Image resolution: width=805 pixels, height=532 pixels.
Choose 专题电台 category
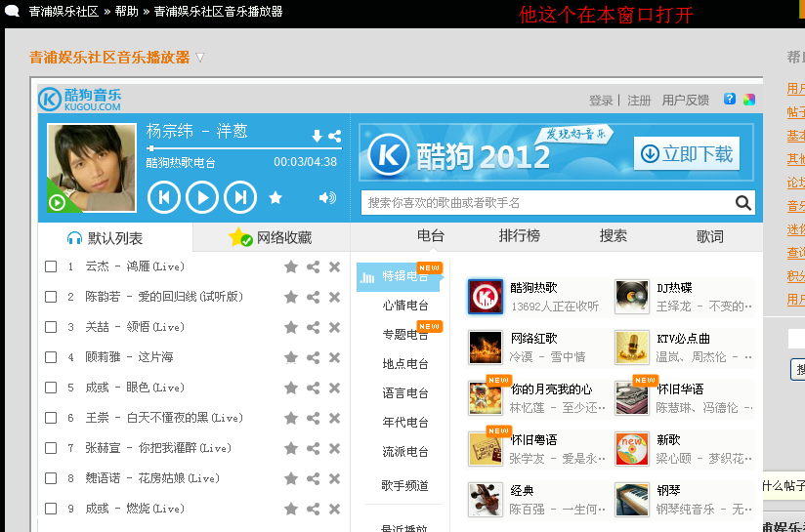tap(405, 335)
